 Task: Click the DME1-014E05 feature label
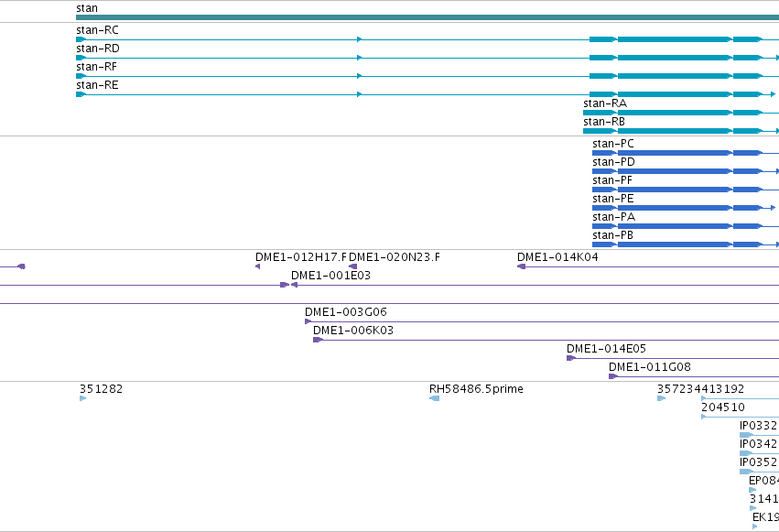coord(607,349)
